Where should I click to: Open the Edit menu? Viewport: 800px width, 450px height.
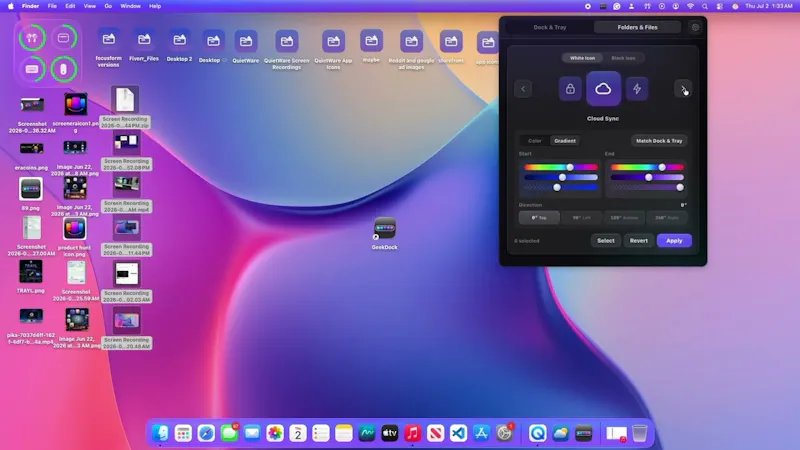(70, 6)
